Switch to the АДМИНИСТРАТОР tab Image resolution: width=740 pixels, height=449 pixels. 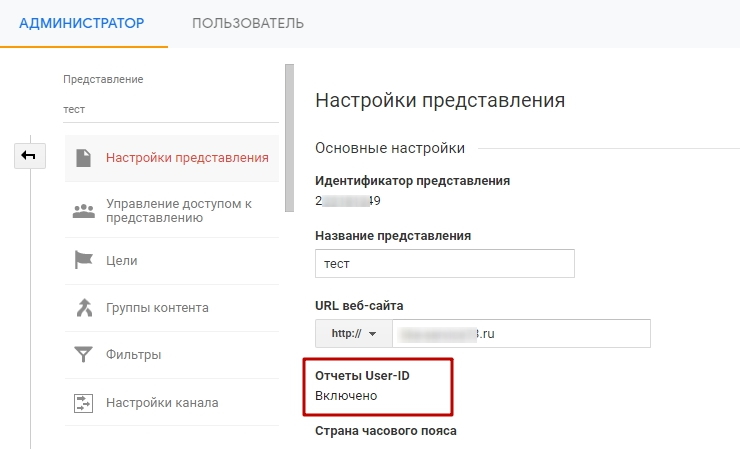pos(82,23)
